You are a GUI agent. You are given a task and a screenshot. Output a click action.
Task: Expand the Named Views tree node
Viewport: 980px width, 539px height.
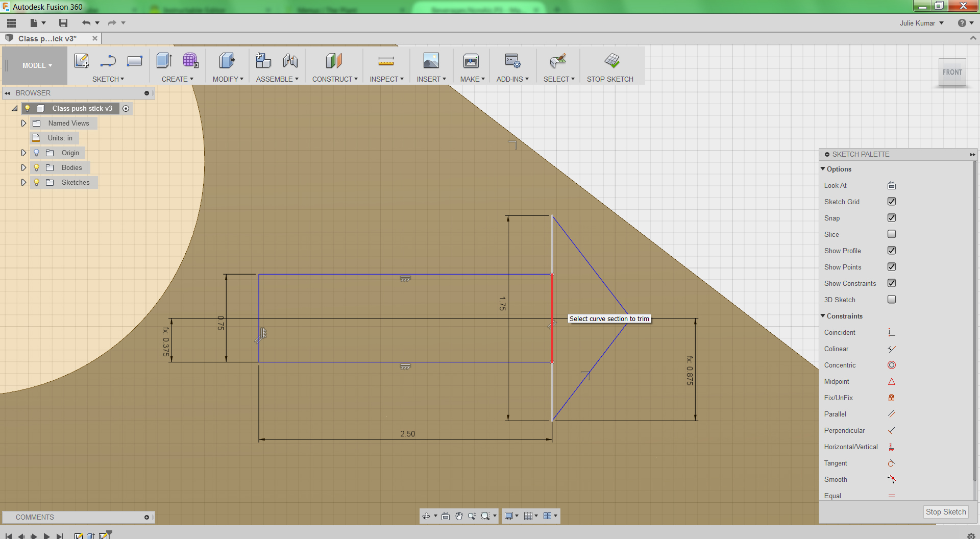pyautogui.click(x=23, y=123)
